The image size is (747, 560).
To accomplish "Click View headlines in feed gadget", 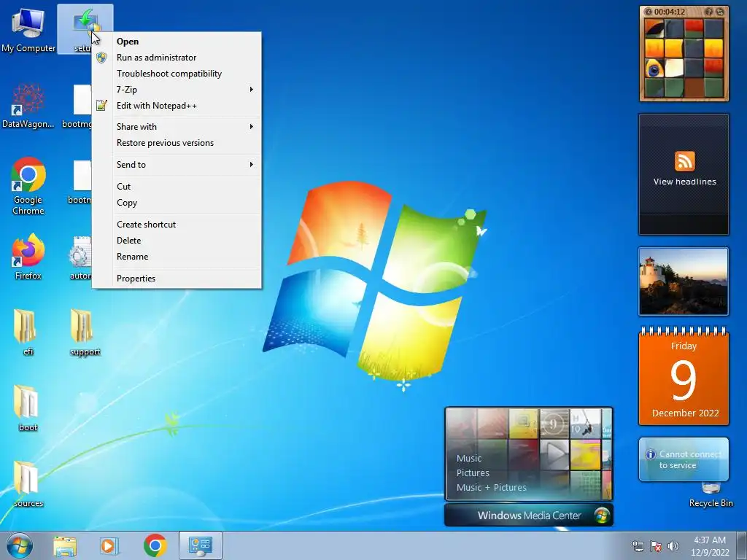I will tap(684, 182).
